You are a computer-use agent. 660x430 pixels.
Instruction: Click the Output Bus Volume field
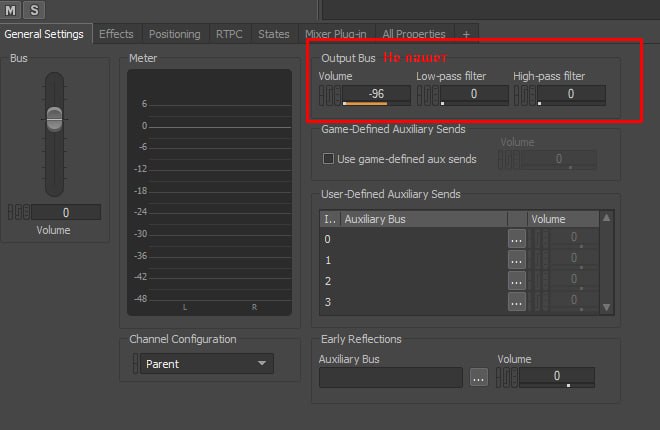[375, 94]
